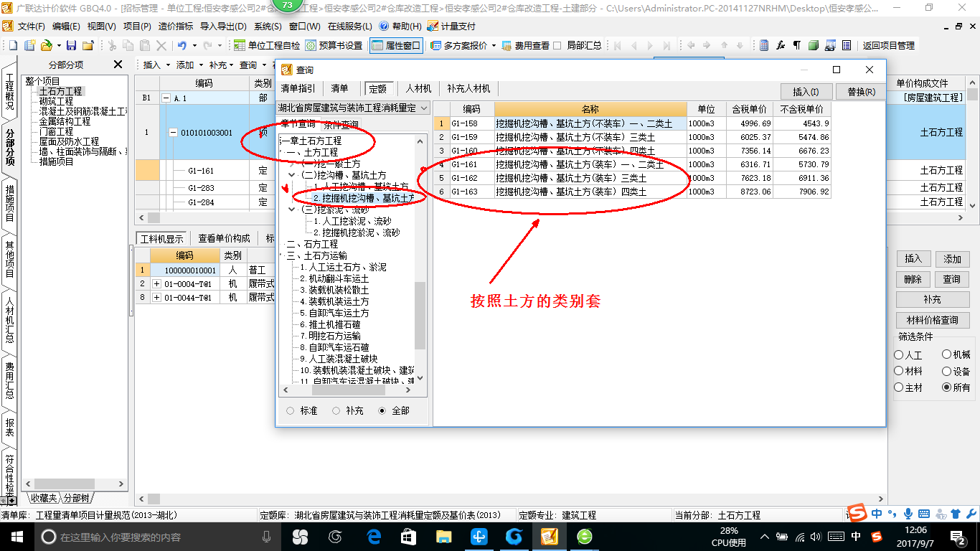Click 材料价格查询 button
980x551 pixels.
click(932, 320)
